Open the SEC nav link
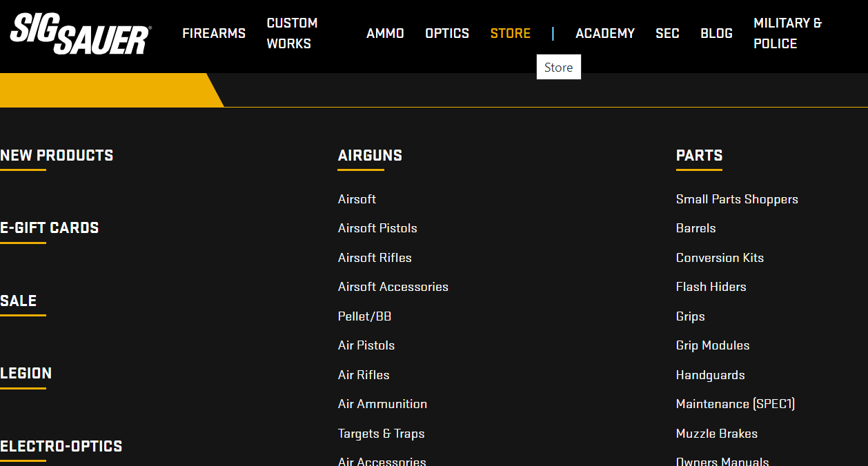 [667, 33]
